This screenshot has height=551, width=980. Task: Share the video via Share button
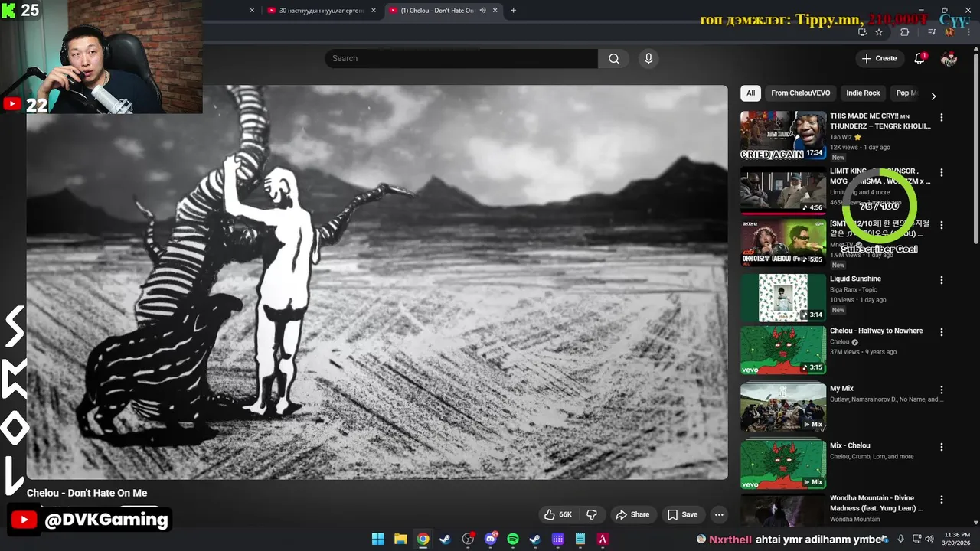(x=632, y=514)
